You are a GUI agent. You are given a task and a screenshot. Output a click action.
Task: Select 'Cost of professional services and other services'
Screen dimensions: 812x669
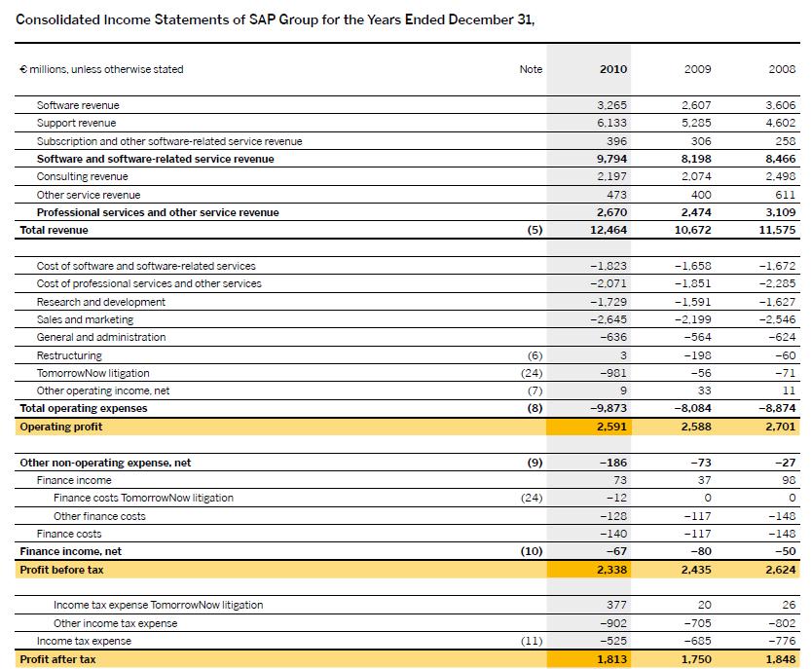click(x=149, y=283)
